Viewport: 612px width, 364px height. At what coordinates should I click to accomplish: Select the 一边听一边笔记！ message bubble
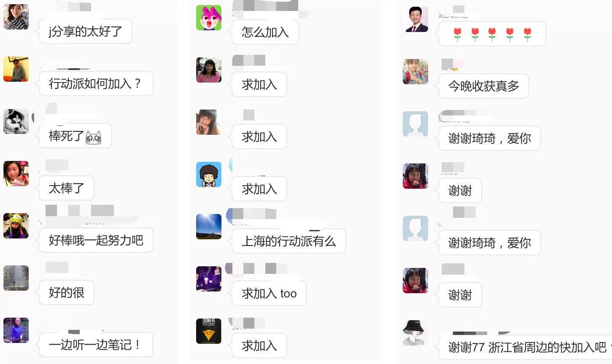coord(96,345)
